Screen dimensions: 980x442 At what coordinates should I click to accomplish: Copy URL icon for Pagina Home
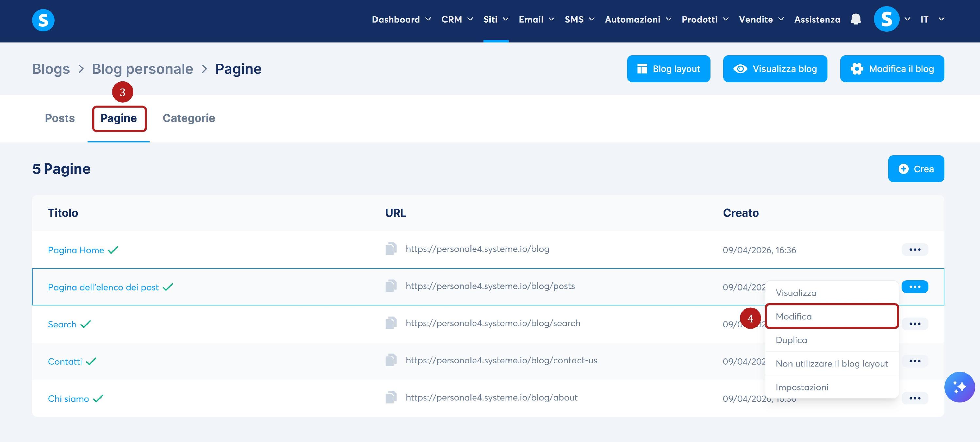click(x=391, y=249)
